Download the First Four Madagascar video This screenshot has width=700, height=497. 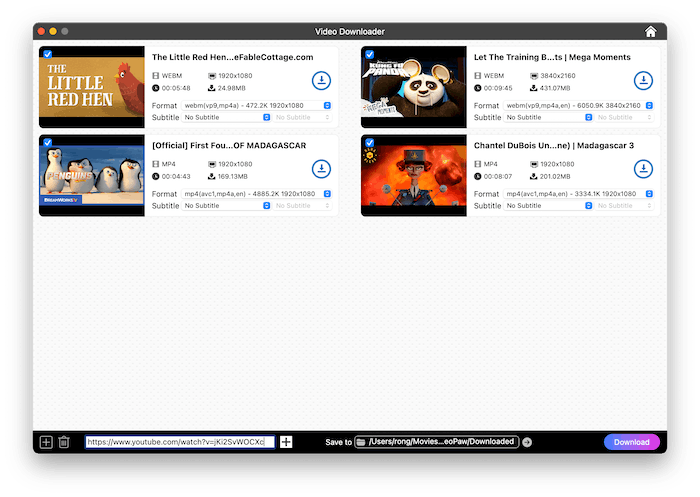tap(321, 169)
